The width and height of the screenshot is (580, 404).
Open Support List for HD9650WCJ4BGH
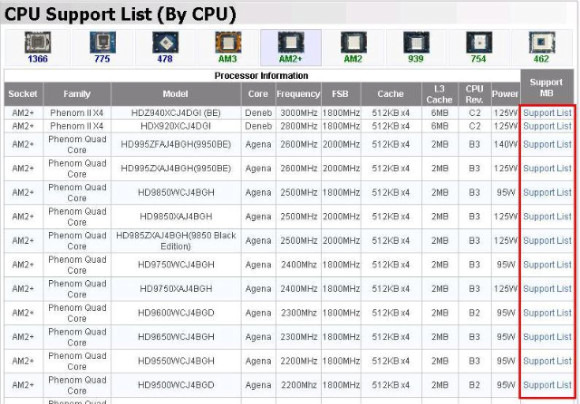tap(547, 337)
